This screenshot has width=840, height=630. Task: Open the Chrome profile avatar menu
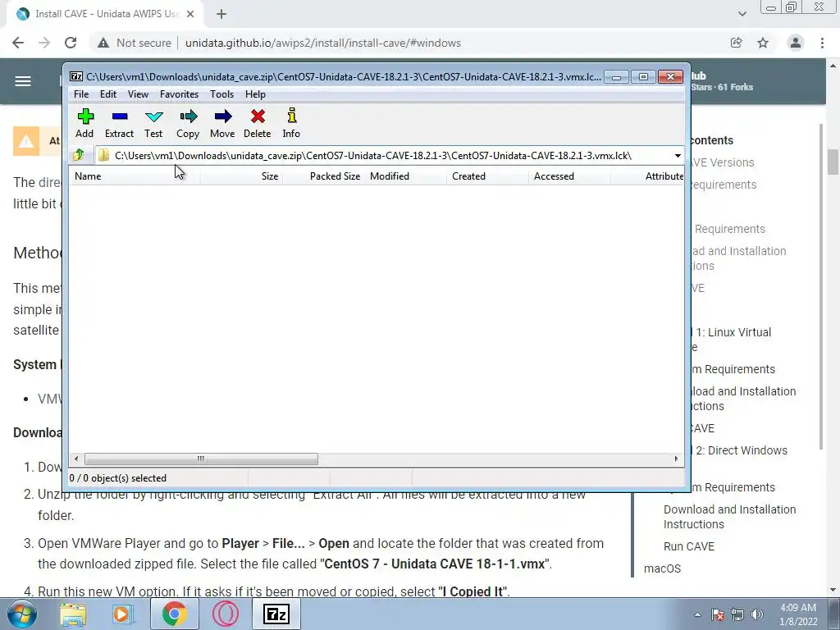tap(796, 43)
